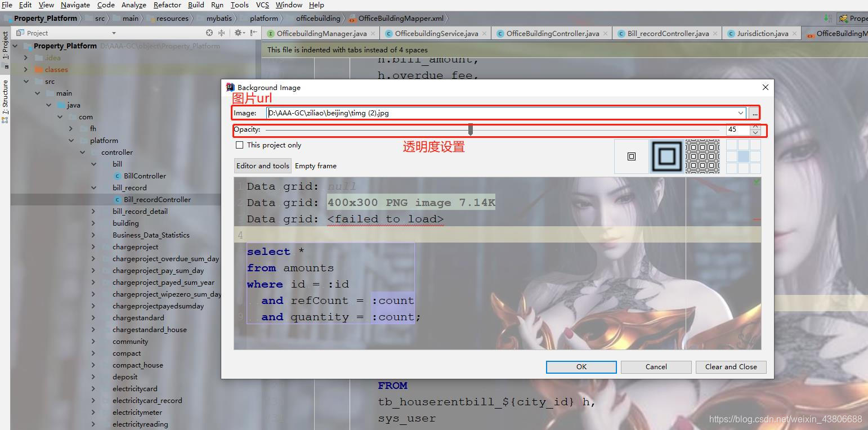Select the scale-to-fill image mode icon
This screenshot has height=430, width=868.
click(666, 156)
